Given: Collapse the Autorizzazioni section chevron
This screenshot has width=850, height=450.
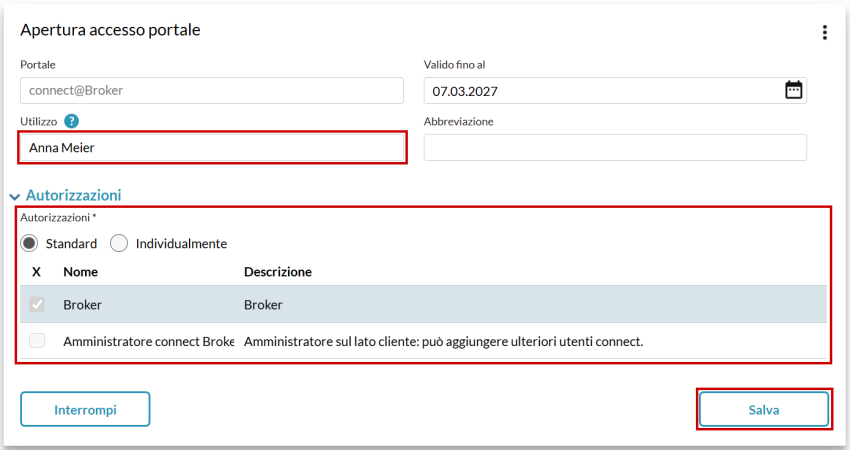Looking at the screenshot, I should (x=15, y=196).
